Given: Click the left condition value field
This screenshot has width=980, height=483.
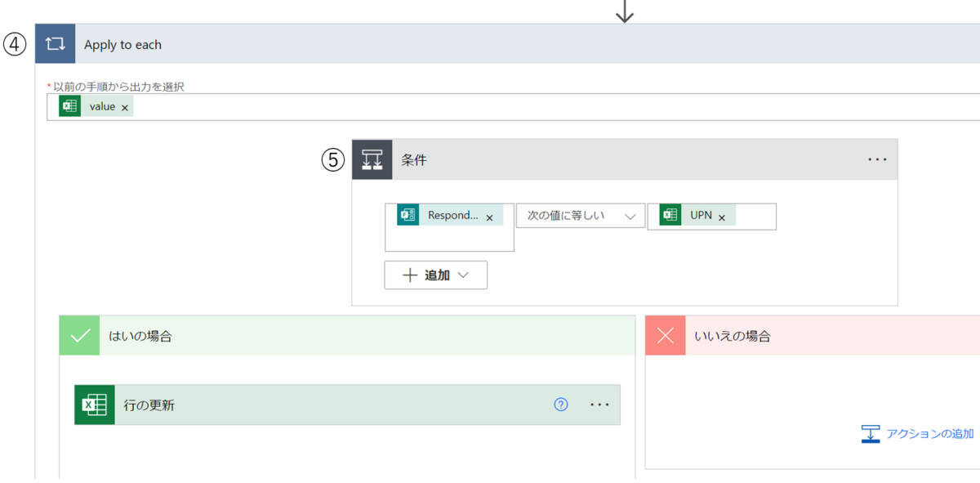Looking at the screenshot, I should click(x=449, y=227).
